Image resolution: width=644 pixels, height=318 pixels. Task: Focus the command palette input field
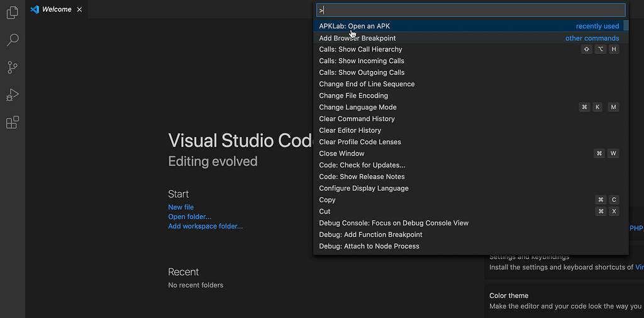click(470, 10)
